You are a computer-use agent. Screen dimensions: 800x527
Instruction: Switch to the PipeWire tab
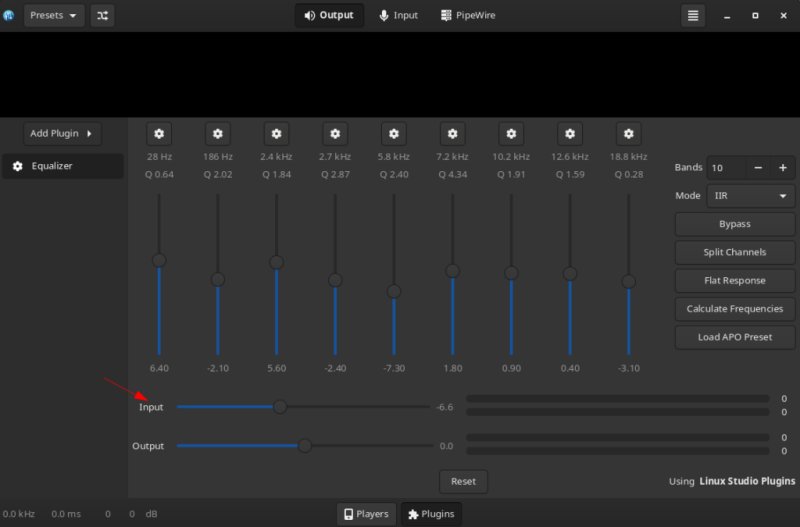[468, 15]
